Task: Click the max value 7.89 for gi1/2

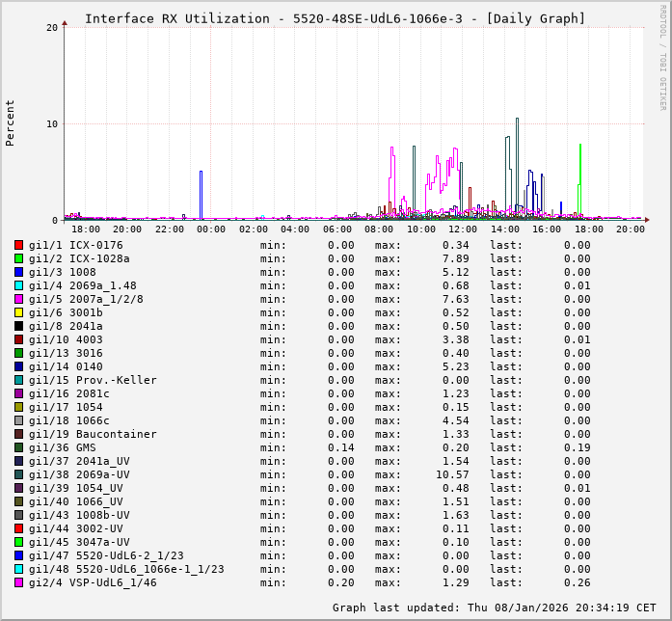Action: [x=456, y=258]
